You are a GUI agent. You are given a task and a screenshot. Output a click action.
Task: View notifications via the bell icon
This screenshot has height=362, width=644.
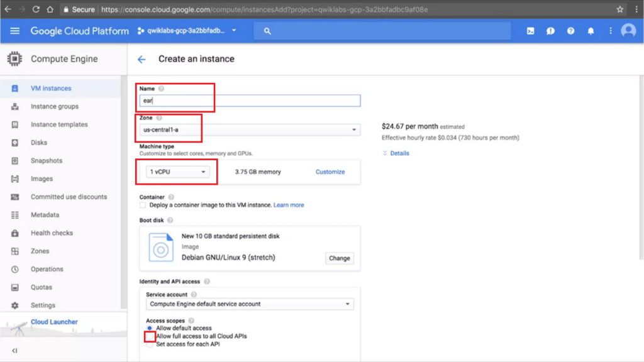click(591, 31)
